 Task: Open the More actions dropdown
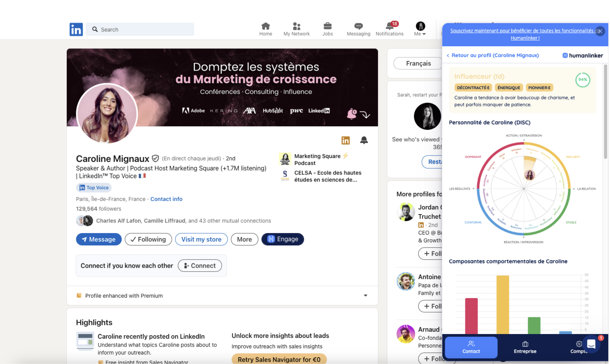(x=244, y=239)
